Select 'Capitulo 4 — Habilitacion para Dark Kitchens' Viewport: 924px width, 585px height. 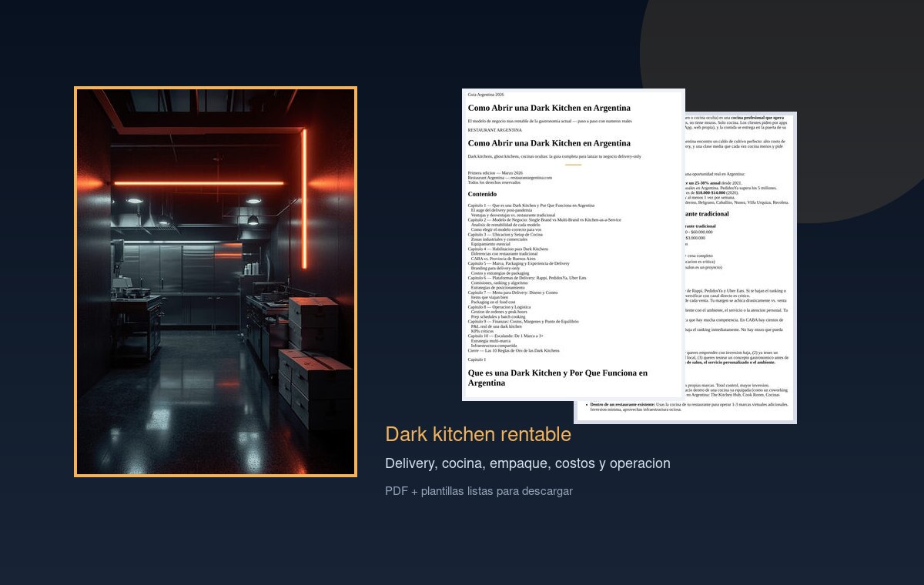point(508,249)
